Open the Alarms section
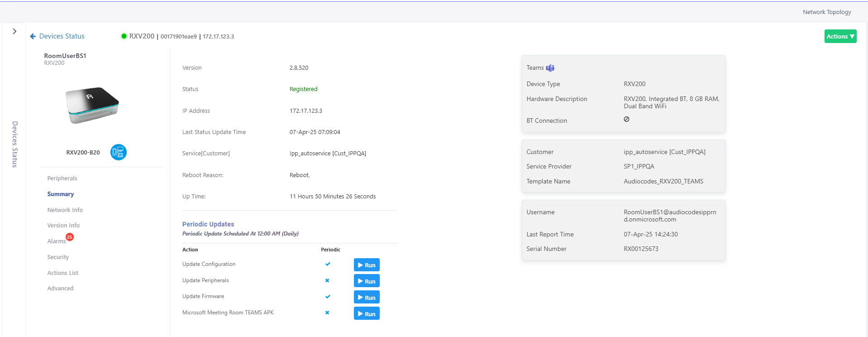The image size is (868, 337). [x=57, y=241]
